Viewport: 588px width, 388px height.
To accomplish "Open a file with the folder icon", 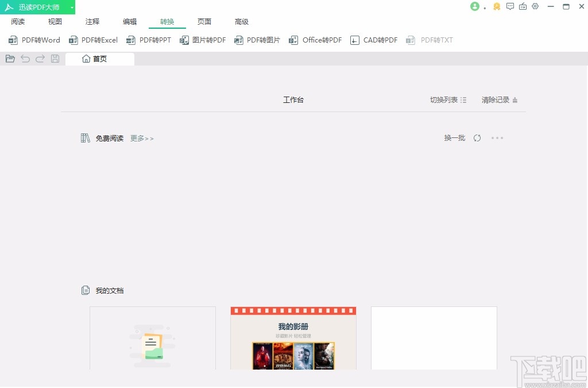I will (x=10, y=58).
